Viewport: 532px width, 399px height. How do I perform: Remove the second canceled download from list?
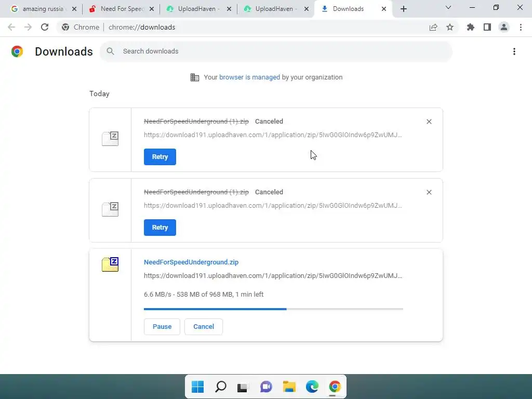(x=429, y=192)
